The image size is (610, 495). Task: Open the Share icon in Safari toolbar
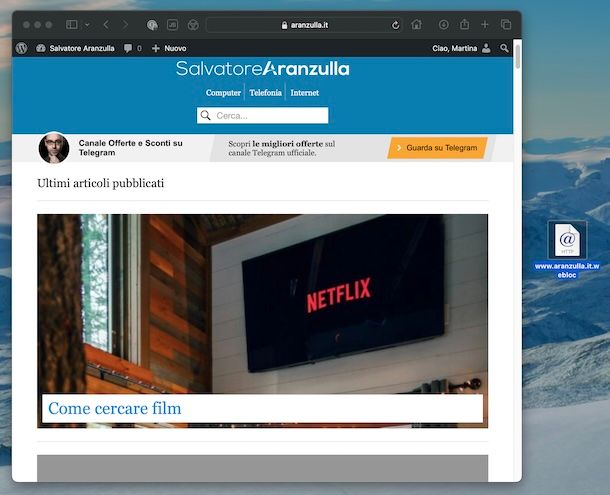(465, 25)
